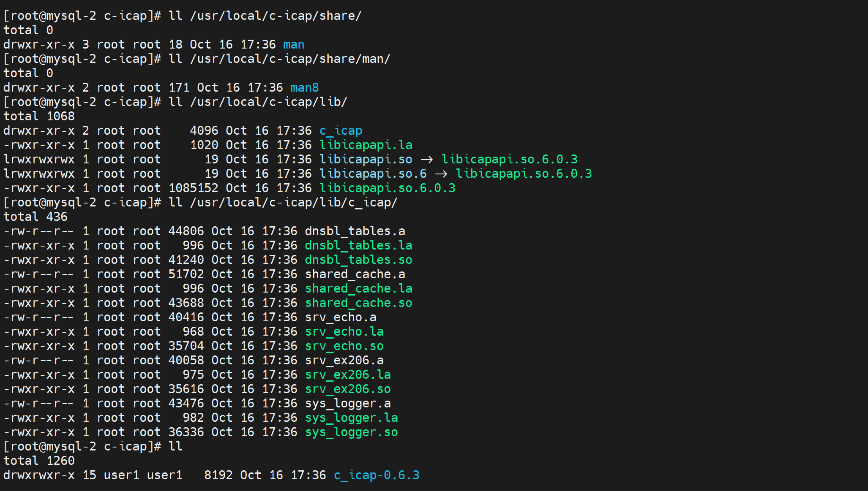Click srv_echo.a file name
This screenshot has height=491, width=868.
pyautogui.click(x=341, y=317)
